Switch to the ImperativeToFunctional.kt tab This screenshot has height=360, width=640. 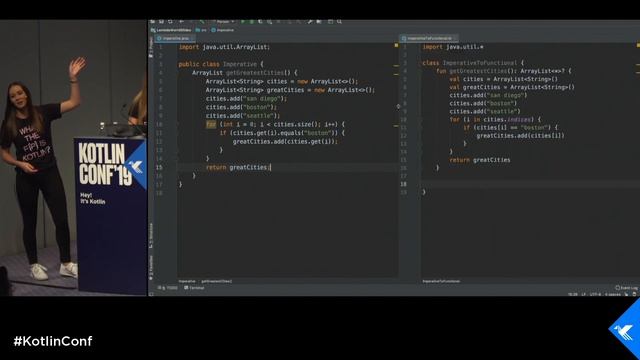429,38
